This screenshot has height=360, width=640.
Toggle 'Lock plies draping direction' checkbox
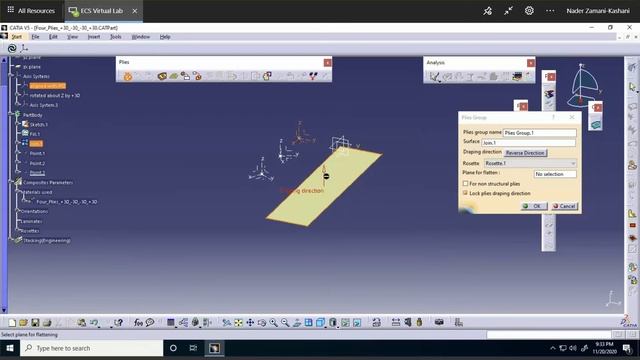pyautogui.click(x=465, y=193)
